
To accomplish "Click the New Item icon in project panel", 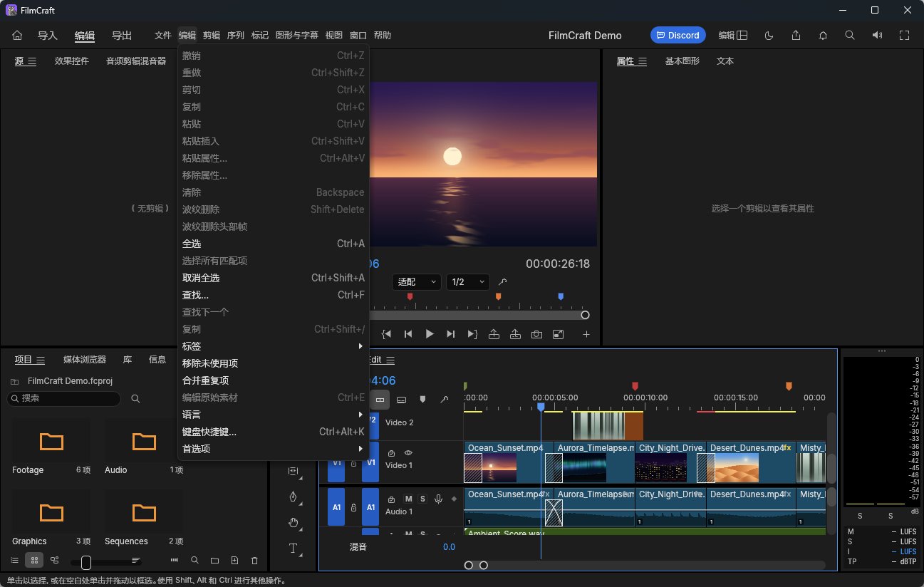I will click(x=234, y=561).
